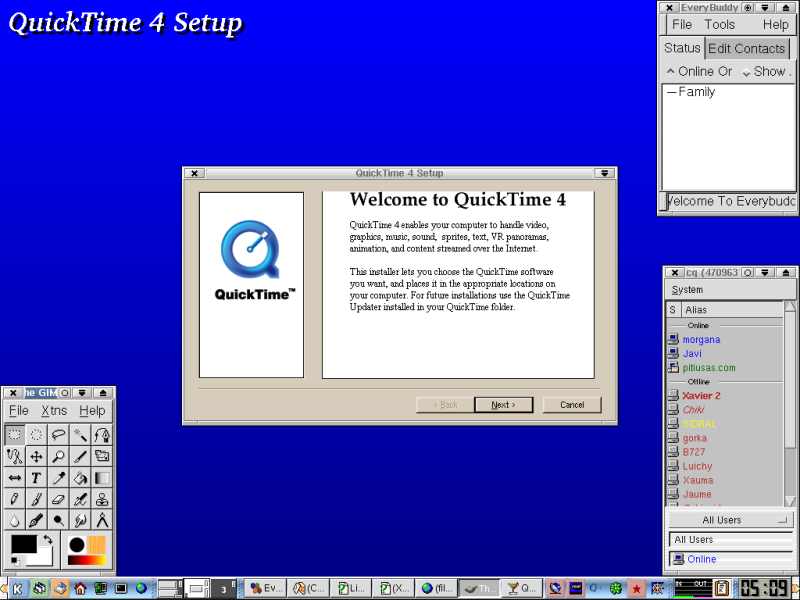This screenshot has width=800, height=600.
Task: Open the Tools menu in EveryBuddy
Action: coord(719,24)
